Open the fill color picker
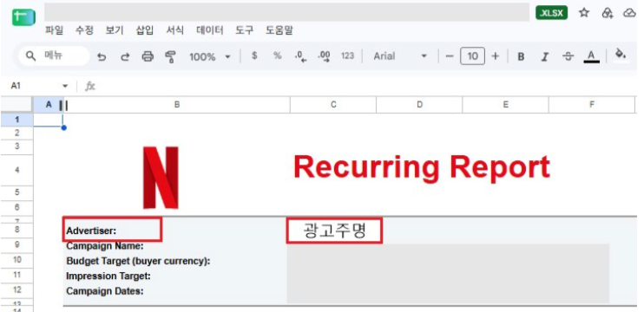 coord(621,55)
